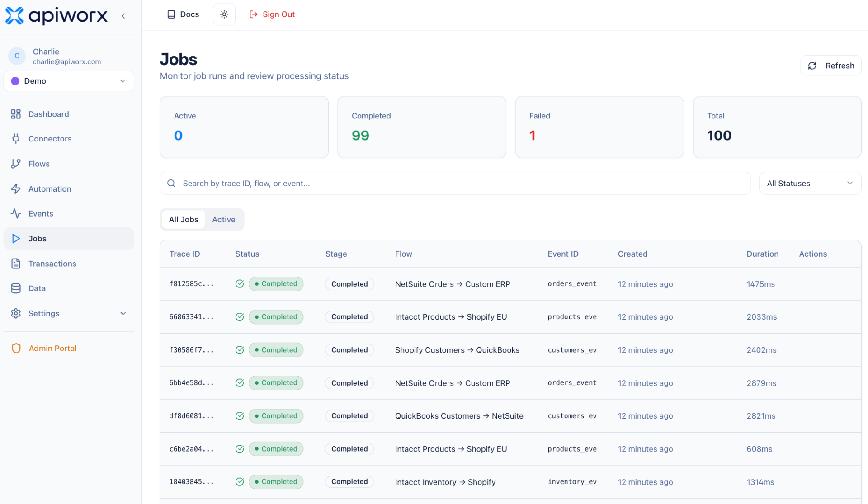This screenshot has height=504, width=868.
Task: Switch to the Active jobs filter
Action: (x=223, y=219)
